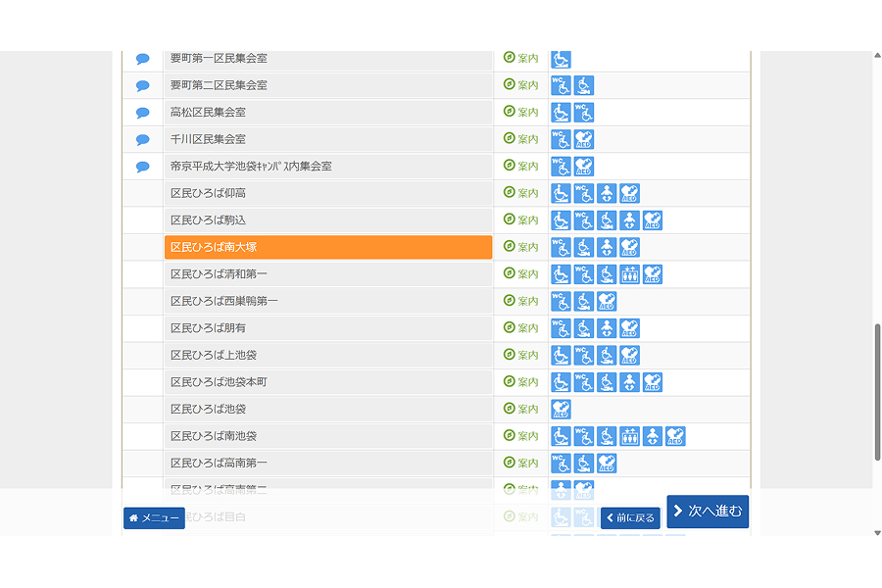Click the AED icon for 帝京平成大学池袋キャンパス内集会室
The width and height of the screenshot is (882, 588).
[x=584, y=167]
